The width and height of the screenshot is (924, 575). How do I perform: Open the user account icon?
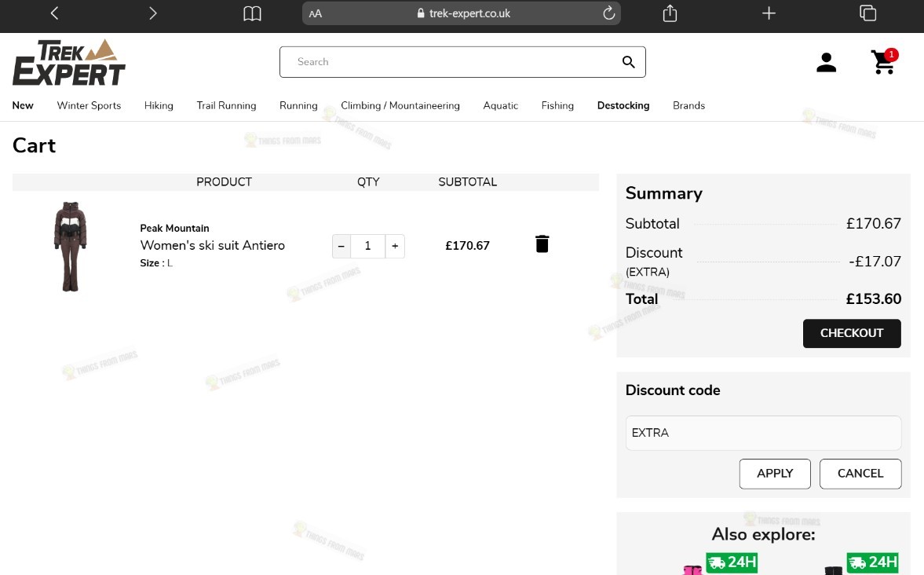(x=826, y=62)
